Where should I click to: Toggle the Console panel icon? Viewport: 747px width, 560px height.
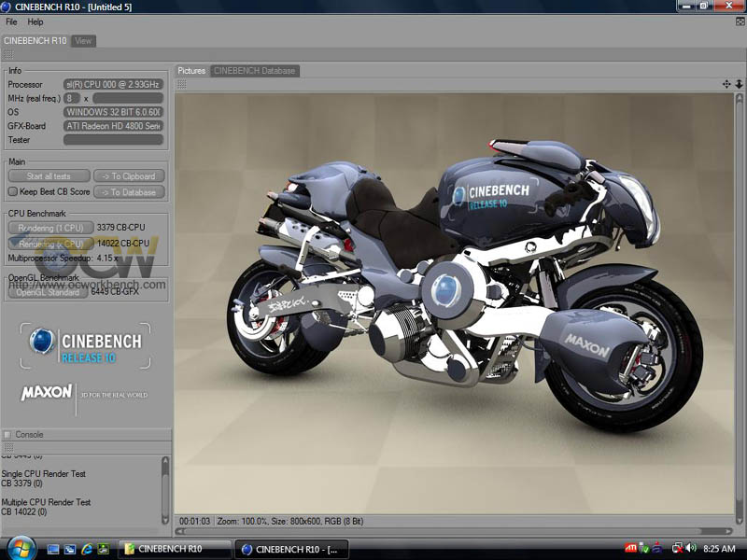pyautogui.click(x=7, y=435)
